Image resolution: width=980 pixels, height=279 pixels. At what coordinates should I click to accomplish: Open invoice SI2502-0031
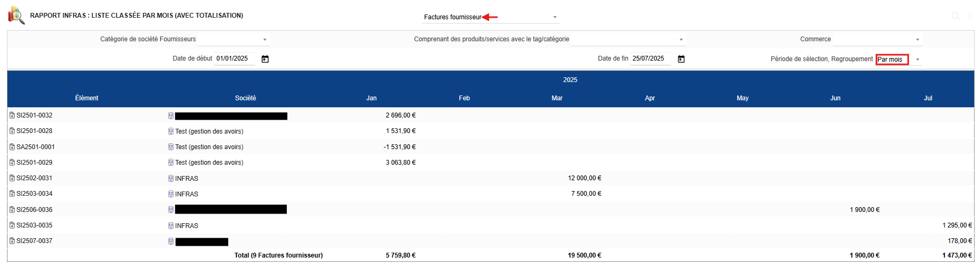(34, 178)
